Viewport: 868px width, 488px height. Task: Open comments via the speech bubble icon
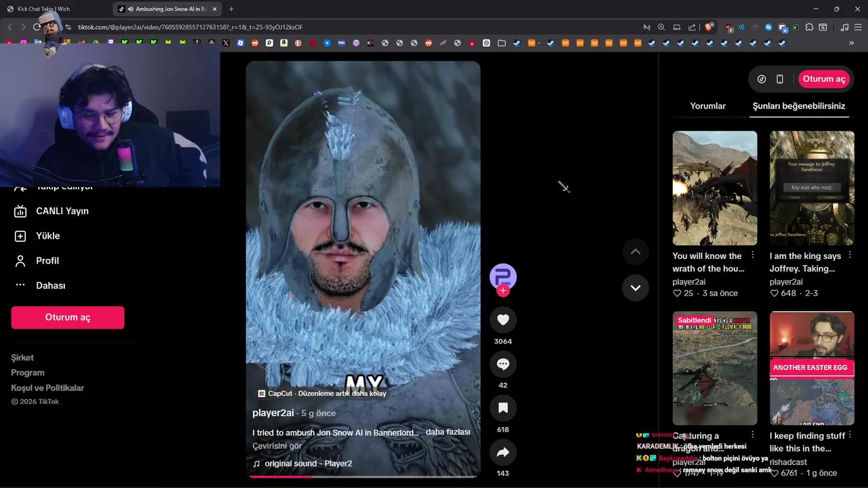[x=502, y=364]
